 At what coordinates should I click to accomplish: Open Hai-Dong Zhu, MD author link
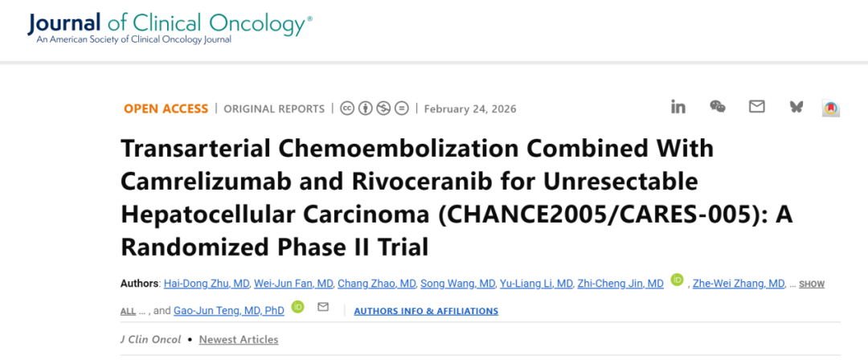(x=207, y=284)
